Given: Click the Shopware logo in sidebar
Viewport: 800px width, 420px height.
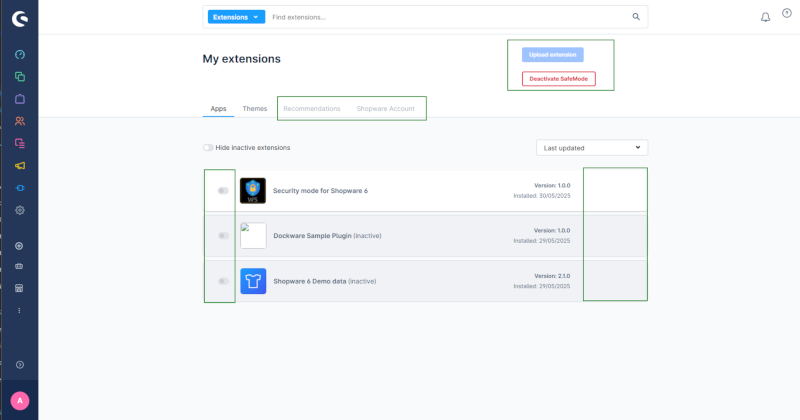Looking at the screenshot, I should [19, 19].
